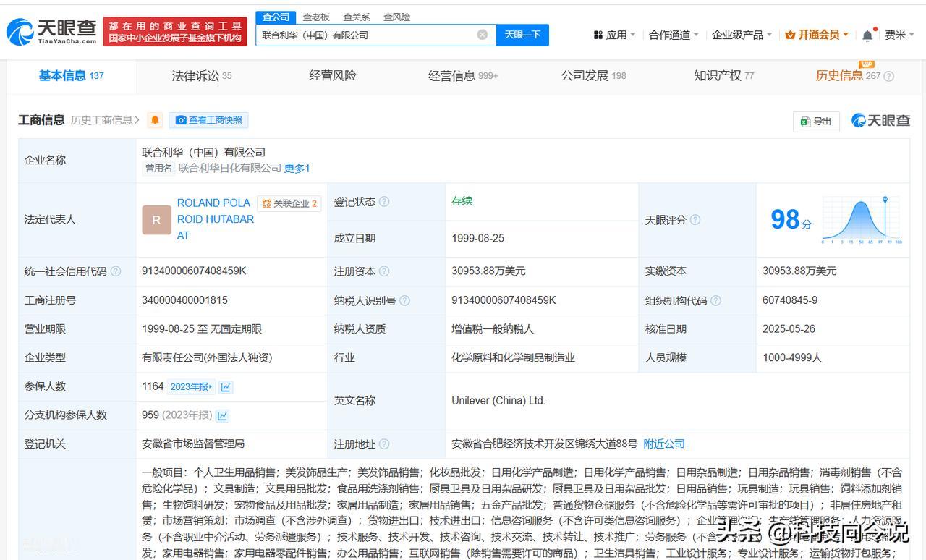The image size is (926, 560).
Task: Click the help icon beside 统一社会信用代码
Action: (x=116, y=271)
